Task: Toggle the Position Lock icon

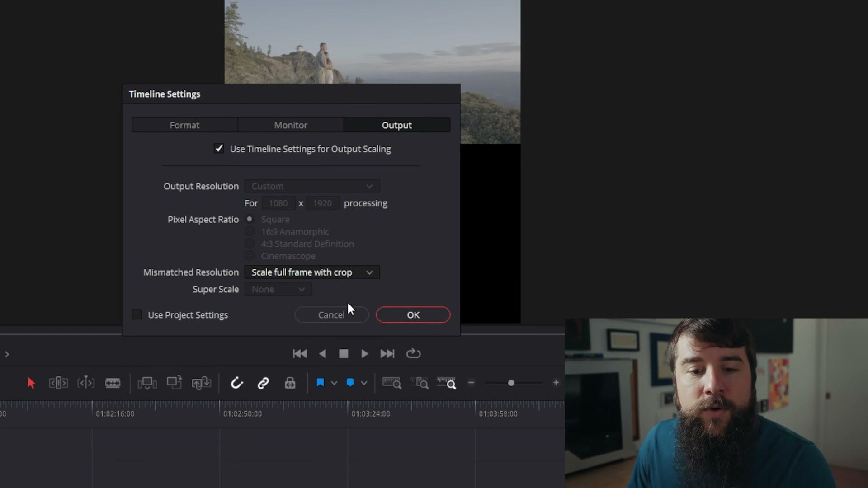Action: (290, 383)
